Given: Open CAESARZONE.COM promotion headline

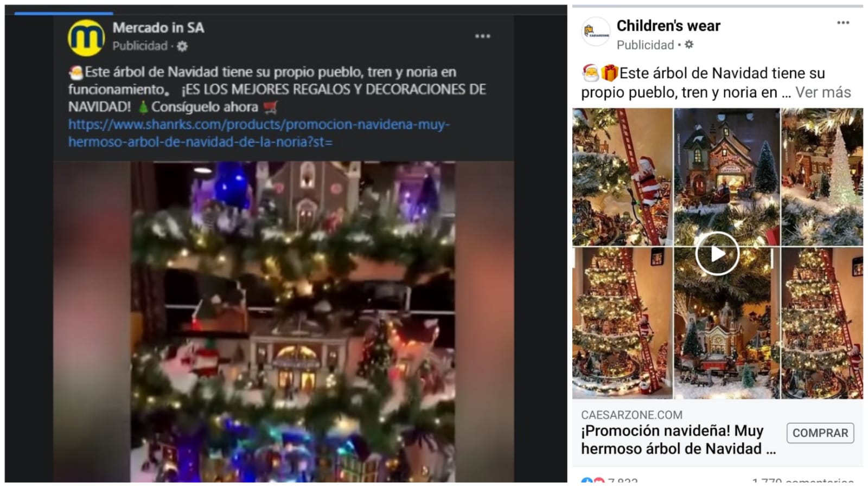Looking at the screenshot, I should tap(678, 439).
